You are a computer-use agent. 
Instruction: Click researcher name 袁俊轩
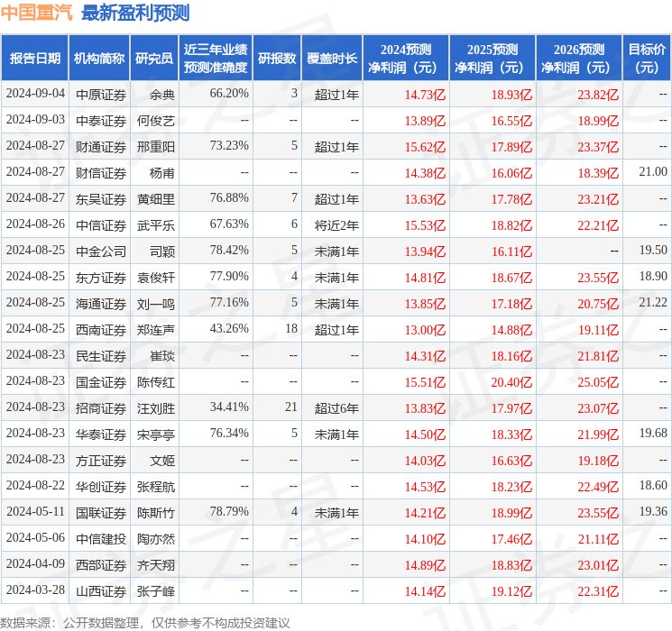pos(155,278)
